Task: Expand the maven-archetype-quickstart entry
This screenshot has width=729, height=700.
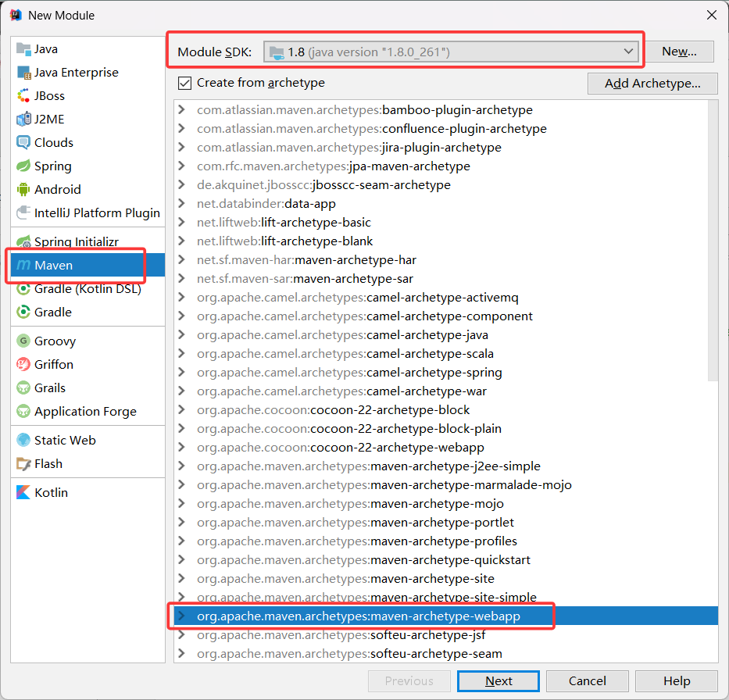Action: tap(182, 559)
